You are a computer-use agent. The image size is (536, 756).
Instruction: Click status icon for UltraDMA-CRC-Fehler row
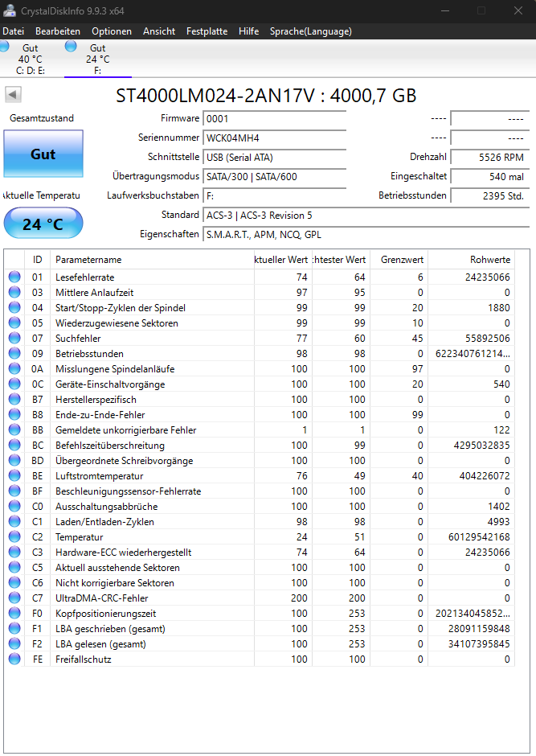click(14, 598)
